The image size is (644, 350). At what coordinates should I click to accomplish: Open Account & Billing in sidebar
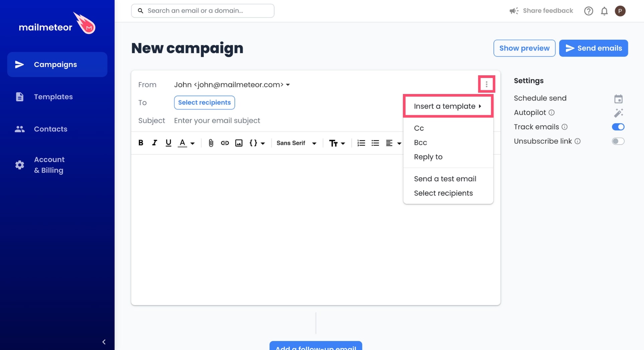57,165
